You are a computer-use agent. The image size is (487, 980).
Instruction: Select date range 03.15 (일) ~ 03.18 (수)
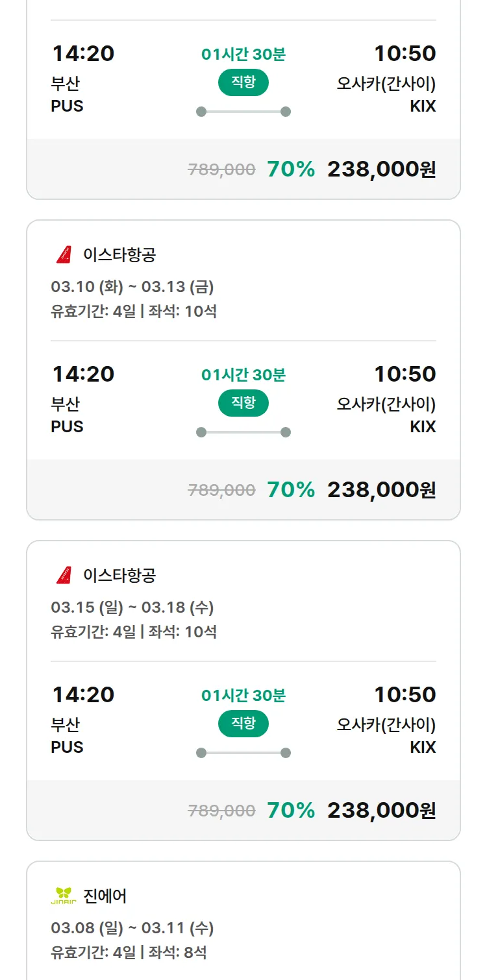pos(132,607)
